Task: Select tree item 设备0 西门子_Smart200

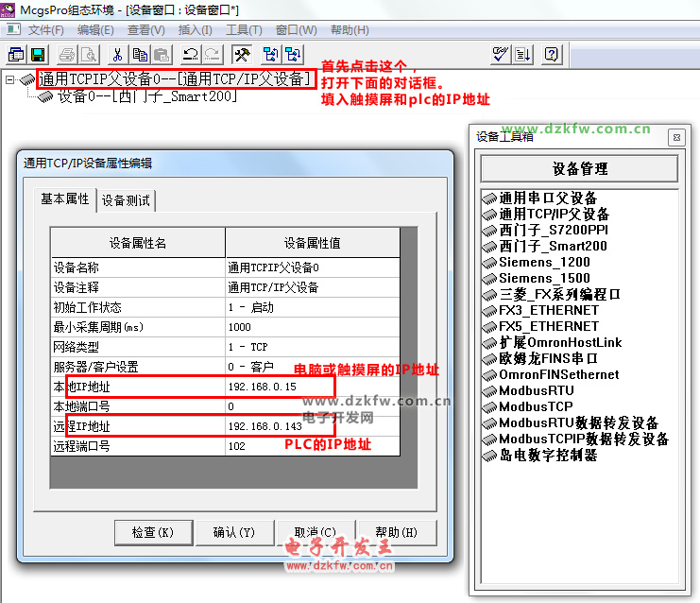Action: (147, 96)
